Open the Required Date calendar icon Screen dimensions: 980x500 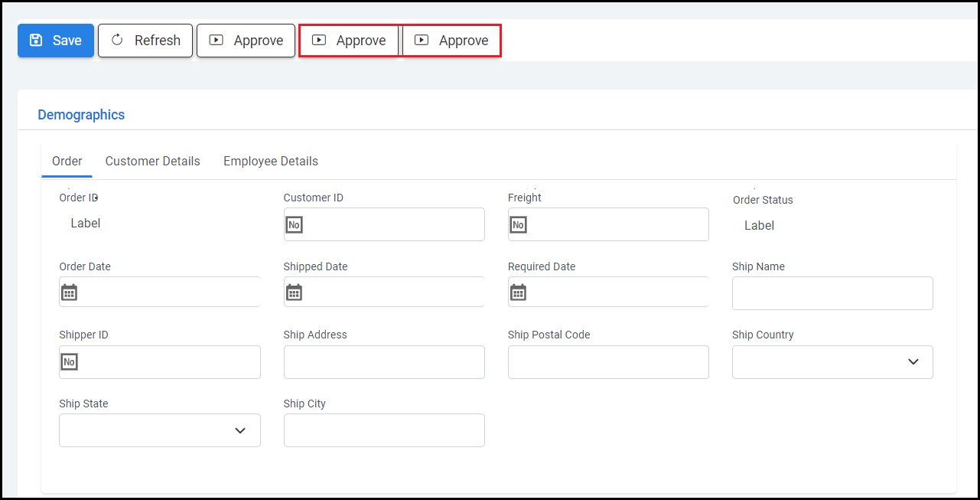(x=518, y=292)
